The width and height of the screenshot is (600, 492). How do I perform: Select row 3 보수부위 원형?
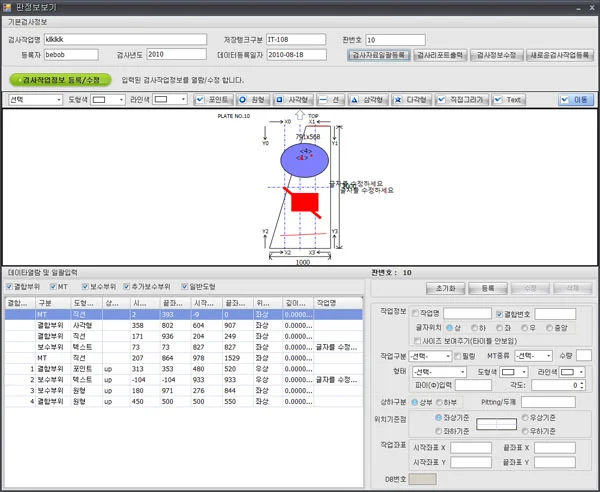pos(184,391)
